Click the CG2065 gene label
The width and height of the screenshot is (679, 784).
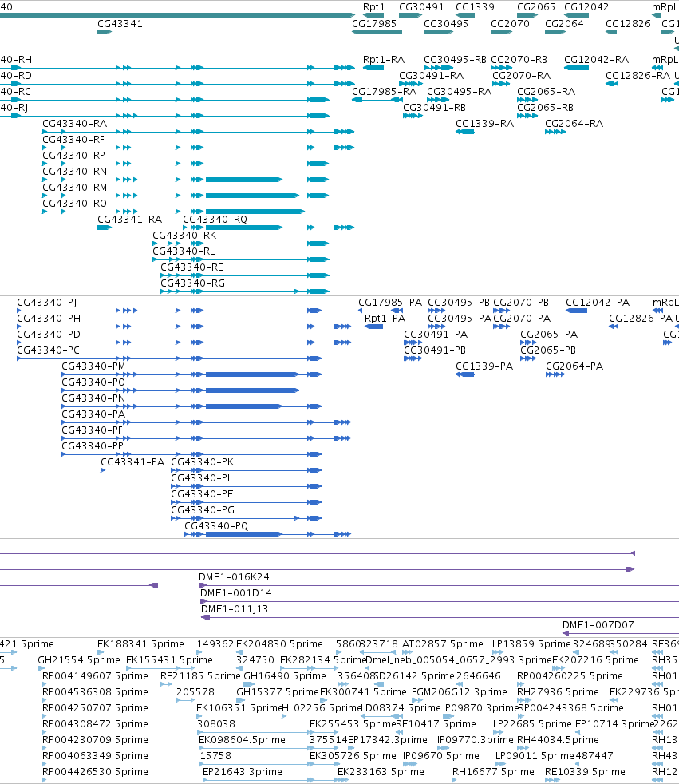point(535,7)
